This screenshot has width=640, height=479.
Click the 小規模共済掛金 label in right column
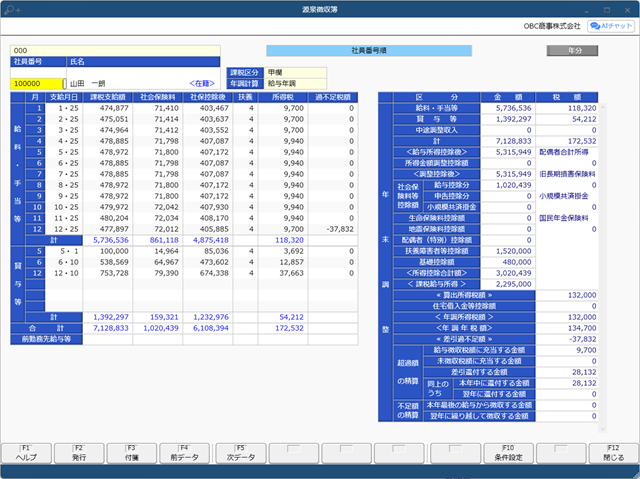click(563, 196)
